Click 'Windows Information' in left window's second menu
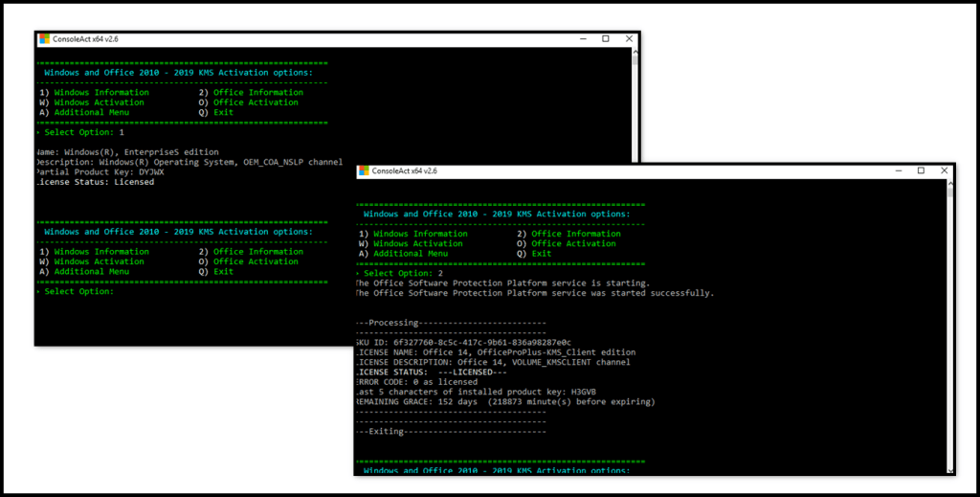980x497 pixels. [x=101, y=252]
